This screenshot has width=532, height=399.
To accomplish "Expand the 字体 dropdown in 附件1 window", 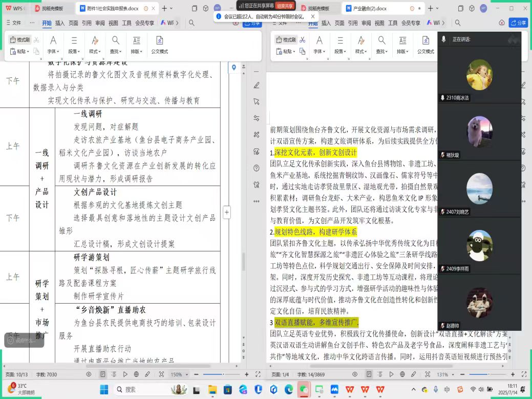I will pos(53,51).
